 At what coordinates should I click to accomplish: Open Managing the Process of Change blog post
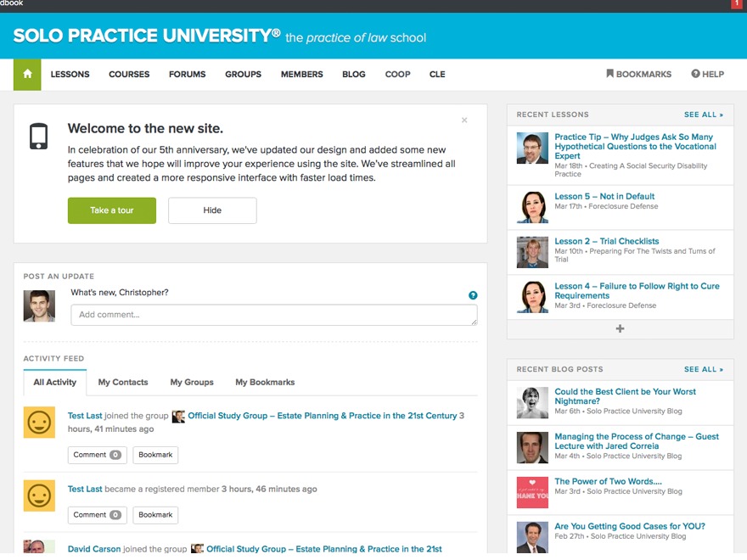tap(637, 441)
